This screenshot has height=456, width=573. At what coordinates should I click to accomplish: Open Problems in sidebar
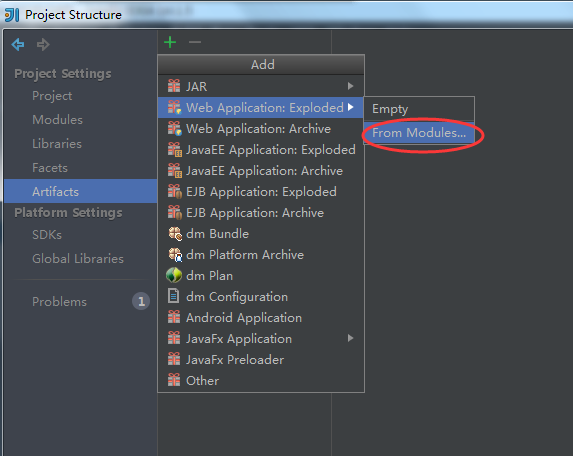[x=59, y=301]
